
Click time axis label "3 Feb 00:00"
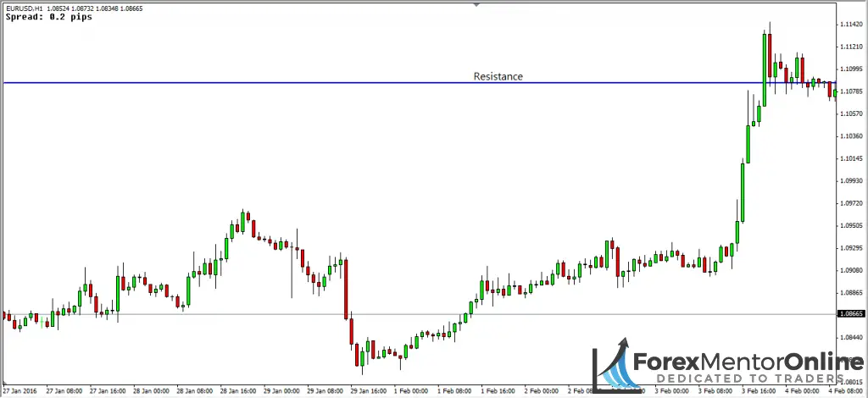[673, 391]
